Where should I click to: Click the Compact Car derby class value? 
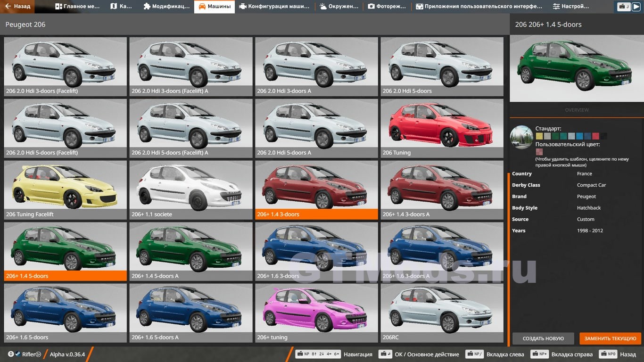pyautogui.click(x=592, y=185)
